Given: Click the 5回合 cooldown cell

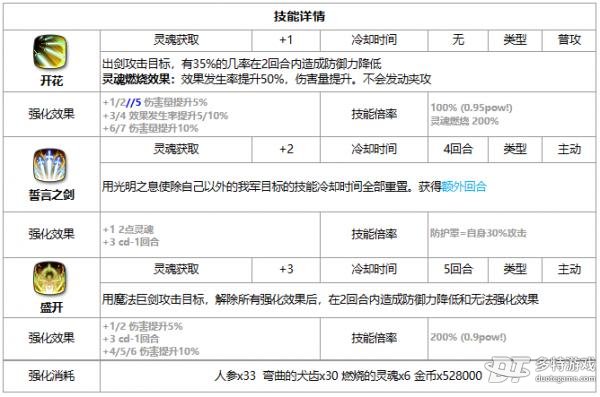Looking at the screenshot, I should point(458,269).
